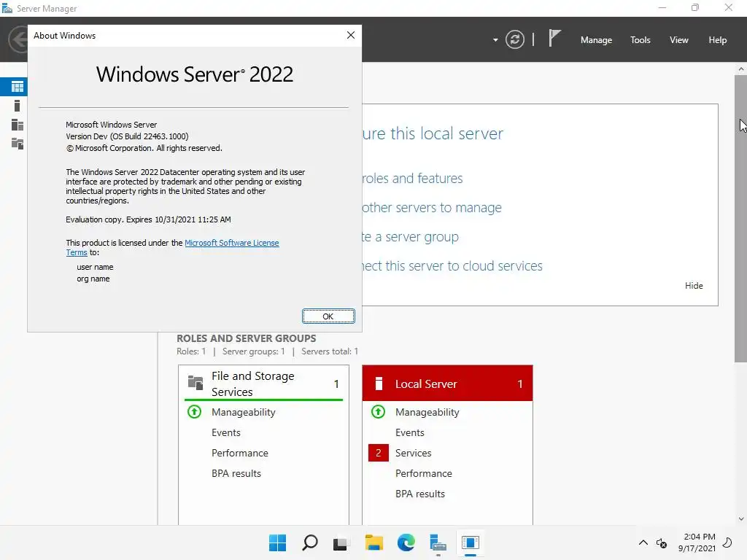
Task: Open Task View on the taskbar
Action: point(341,542)
